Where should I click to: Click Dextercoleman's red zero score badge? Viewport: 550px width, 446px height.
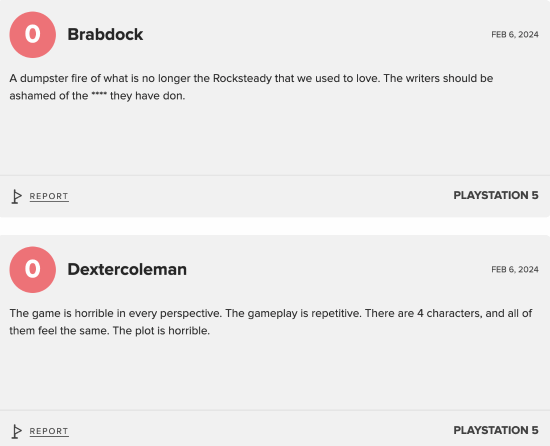(33, 270)
